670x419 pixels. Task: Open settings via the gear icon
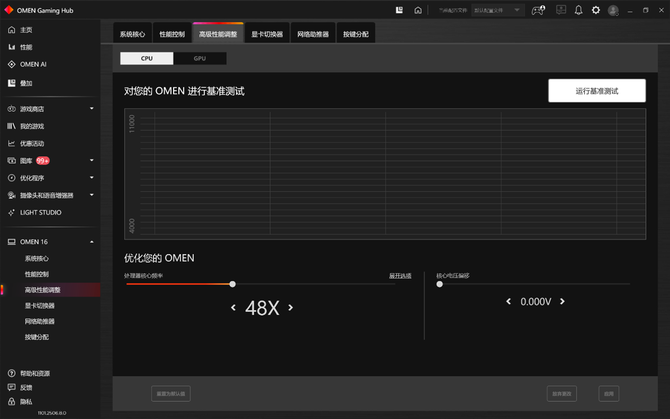tap(596, 10)
